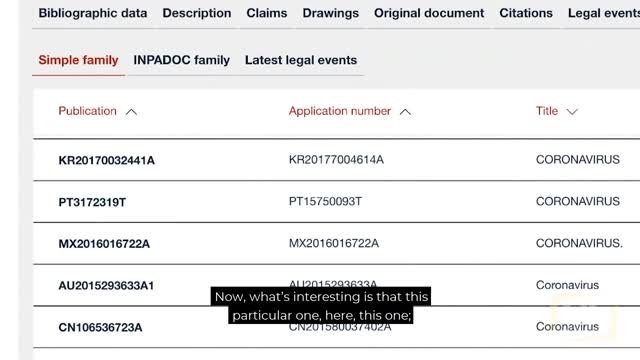Expand the Title column chevron

tap(572, 112)
